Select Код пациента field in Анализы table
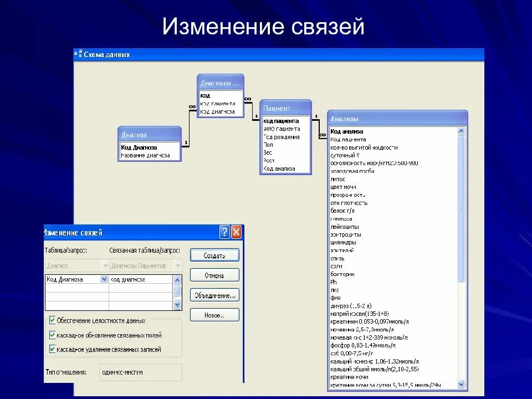532x399 pixels. pyautogui.click(x=348, y=139)
